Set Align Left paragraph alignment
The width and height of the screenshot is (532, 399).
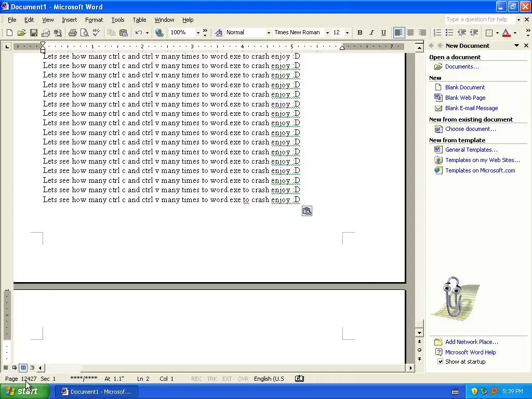point(398,33)
